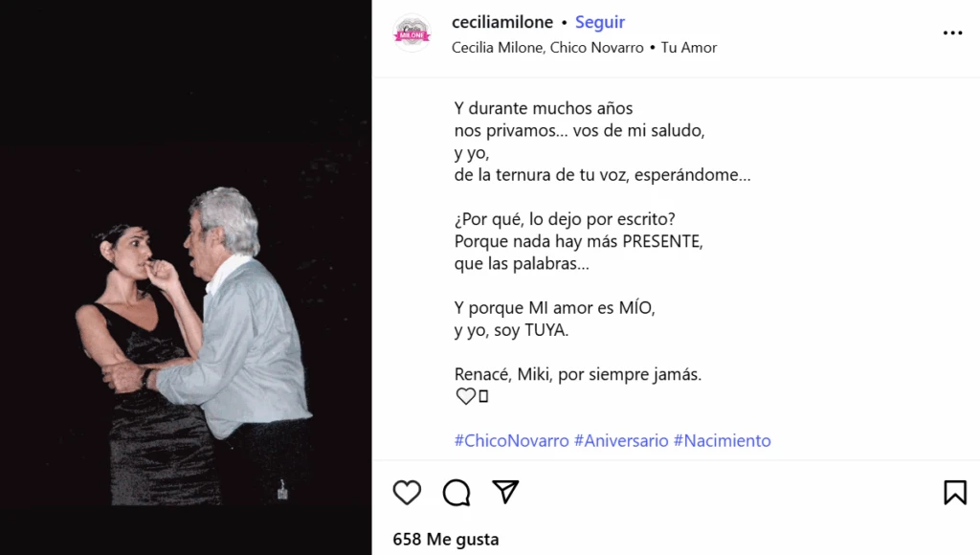
Task: Share the post via paper plane icon
Action: (x=505, y=492)
